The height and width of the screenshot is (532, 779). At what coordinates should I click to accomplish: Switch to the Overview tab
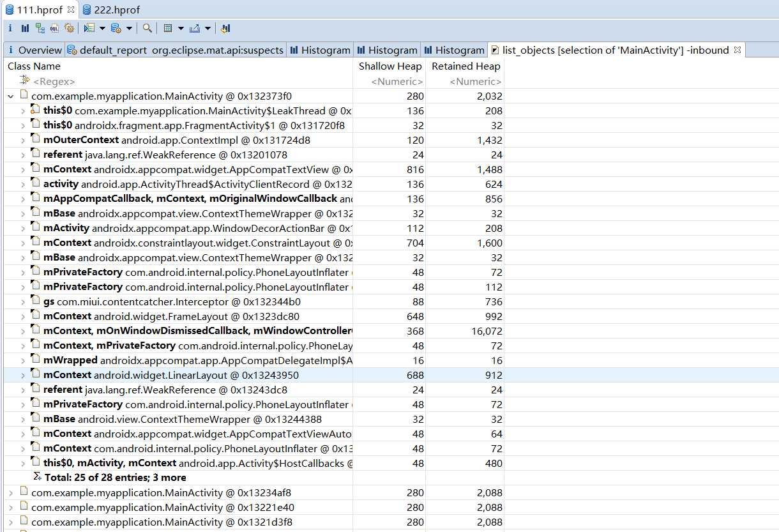(x=34, y=50)
